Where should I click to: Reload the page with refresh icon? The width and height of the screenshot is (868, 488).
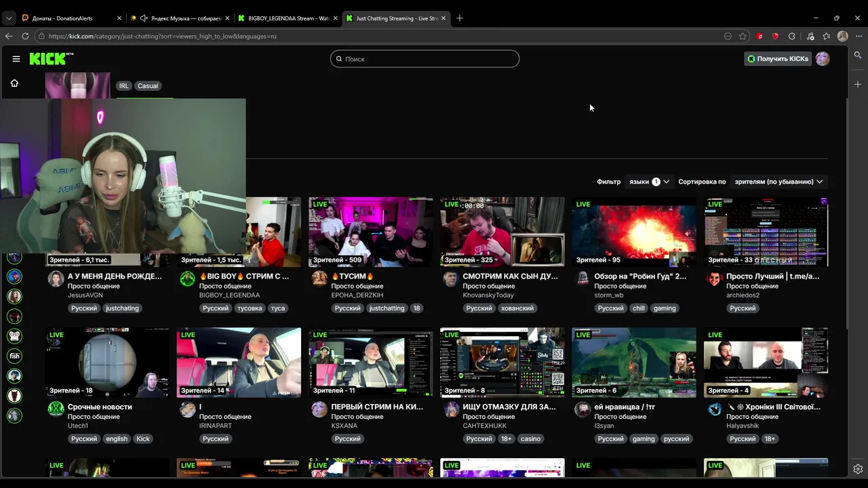coord(25,36)
